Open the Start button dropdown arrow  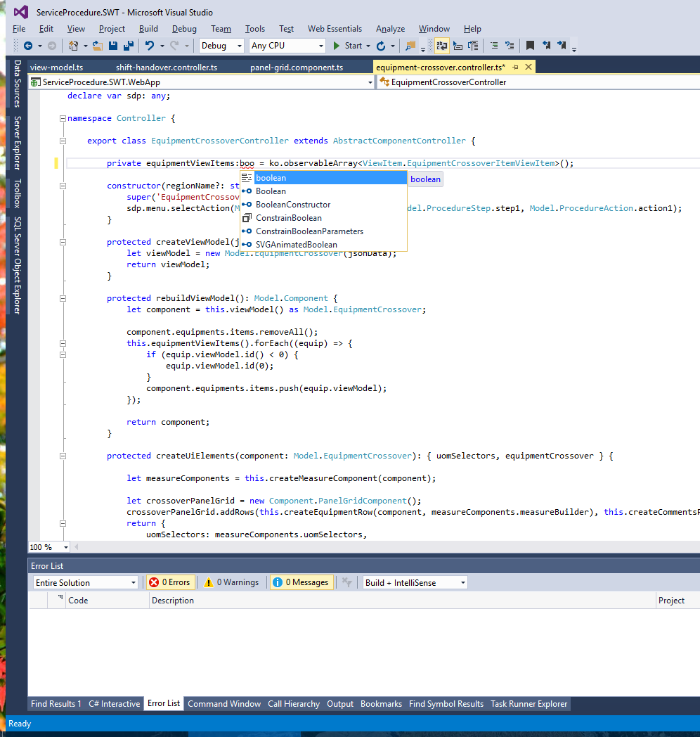click(x=368, y=46)
